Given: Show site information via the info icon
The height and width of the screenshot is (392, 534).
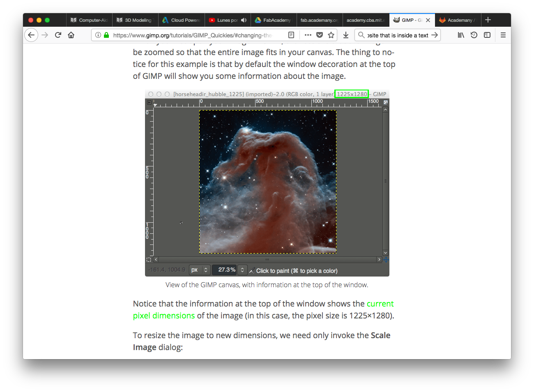Looking at the screenshot, I should 98,35.
